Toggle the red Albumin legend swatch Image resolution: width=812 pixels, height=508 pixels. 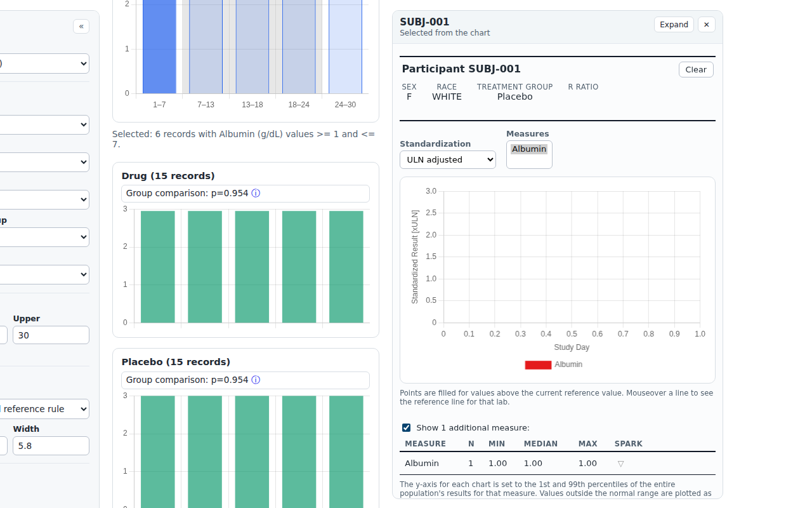(x=538, y=364)
